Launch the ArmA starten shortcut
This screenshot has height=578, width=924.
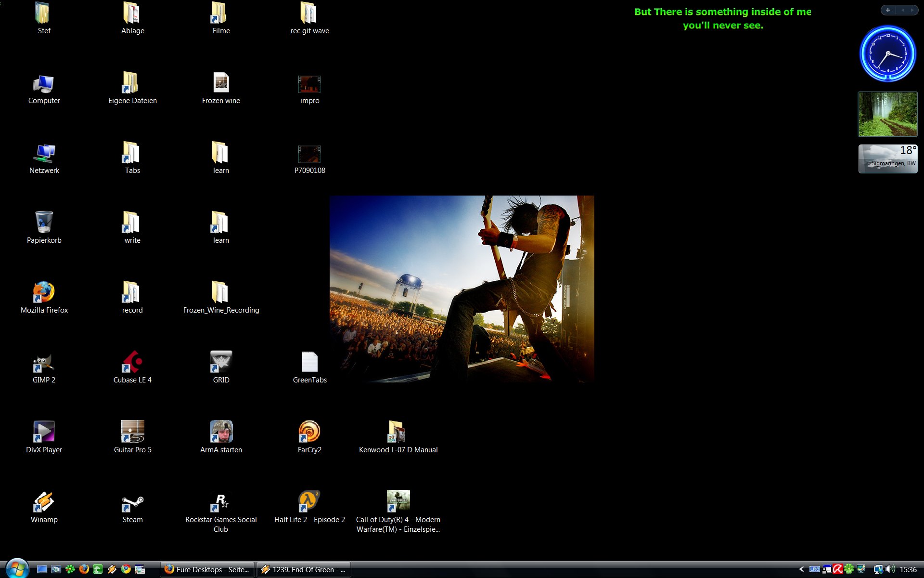click(x=221, y=438)
